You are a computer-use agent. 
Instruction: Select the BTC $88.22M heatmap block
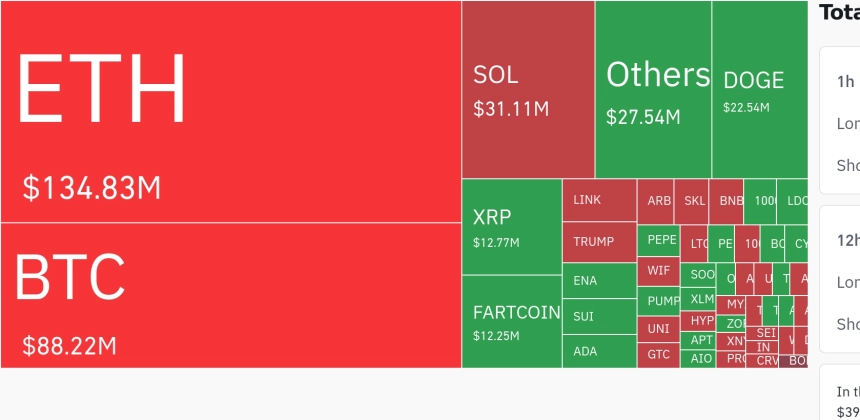[x=231, y=296]
